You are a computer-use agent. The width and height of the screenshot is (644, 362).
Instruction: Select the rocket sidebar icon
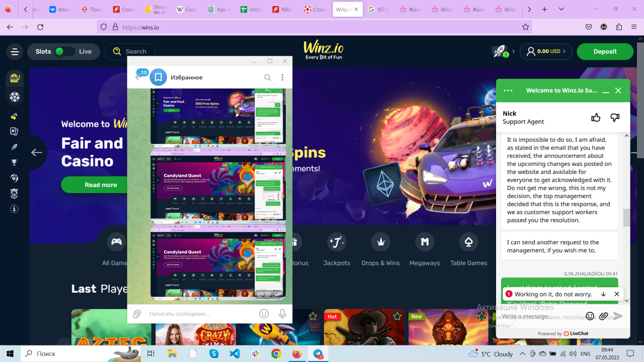tap(15, 147)
